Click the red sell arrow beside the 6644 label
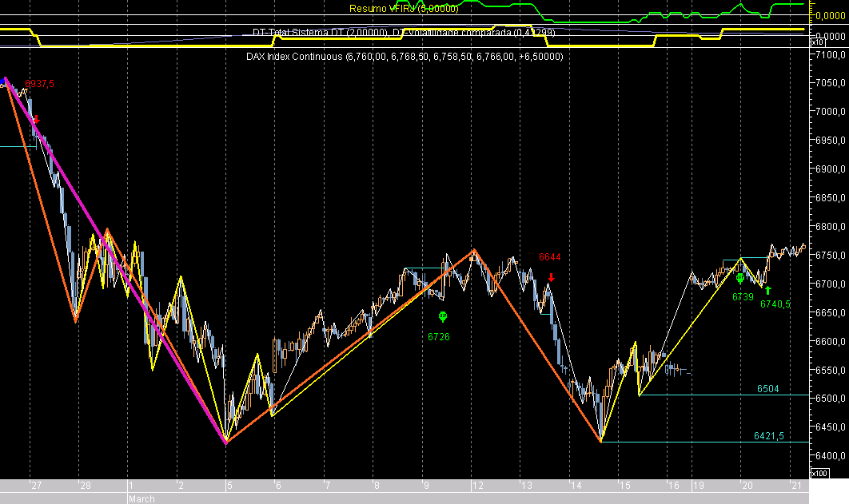 (552, 278)
